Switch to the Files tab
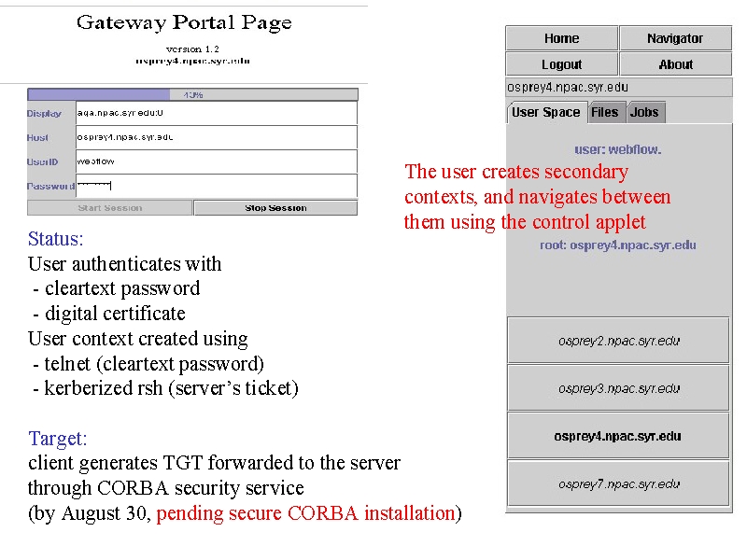Image resolution: width=747 pixels, height=560 pixels. click(605, 112)
